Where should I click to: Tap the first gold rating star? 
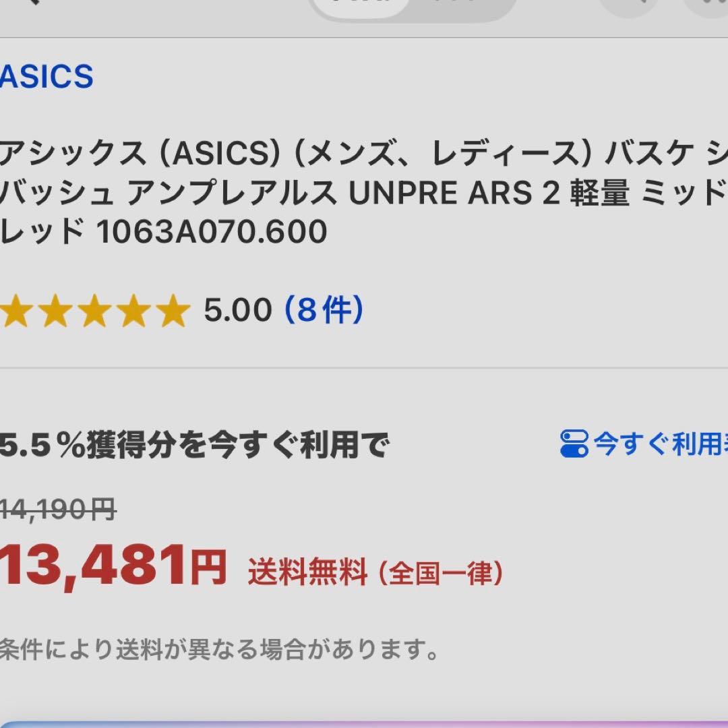click(x=15, y=309)
